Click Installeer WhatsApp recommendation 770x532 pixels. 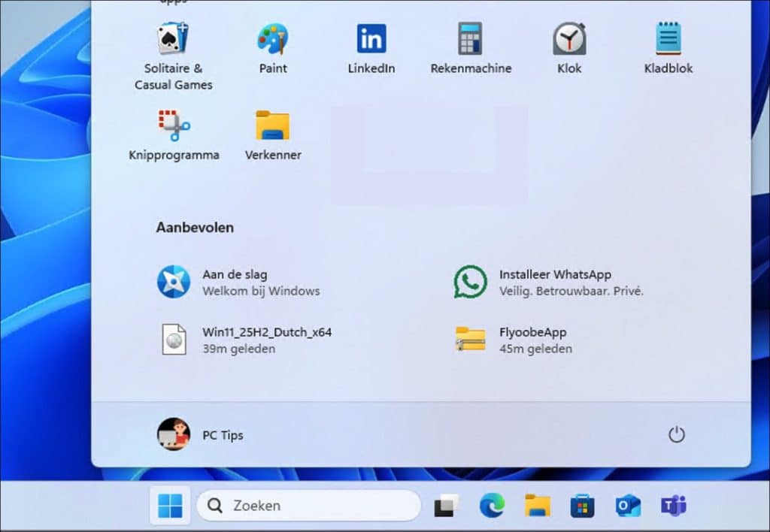pyautogui.click(x=550, y=283)
